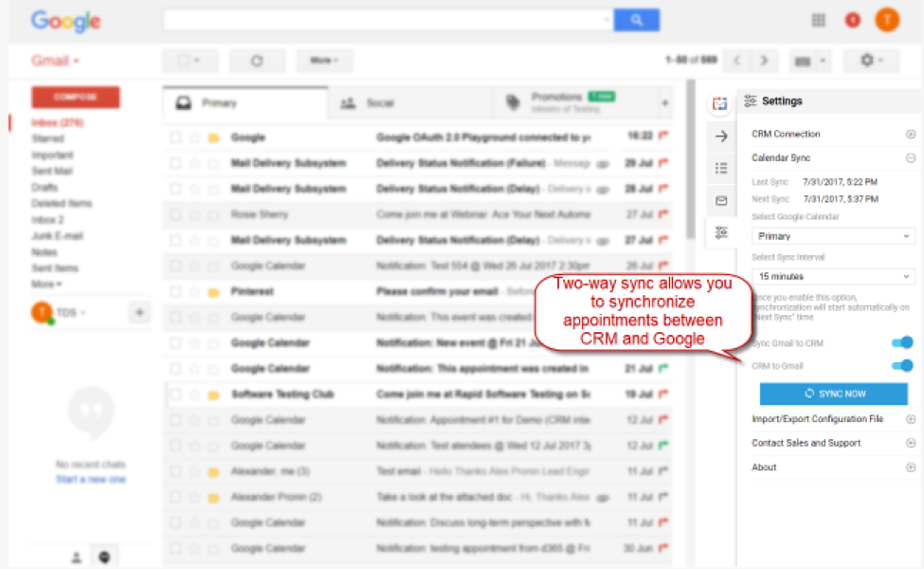Toggle the CRM to Gmail switch
Screen dimensions: 924x569
(902, 365)
